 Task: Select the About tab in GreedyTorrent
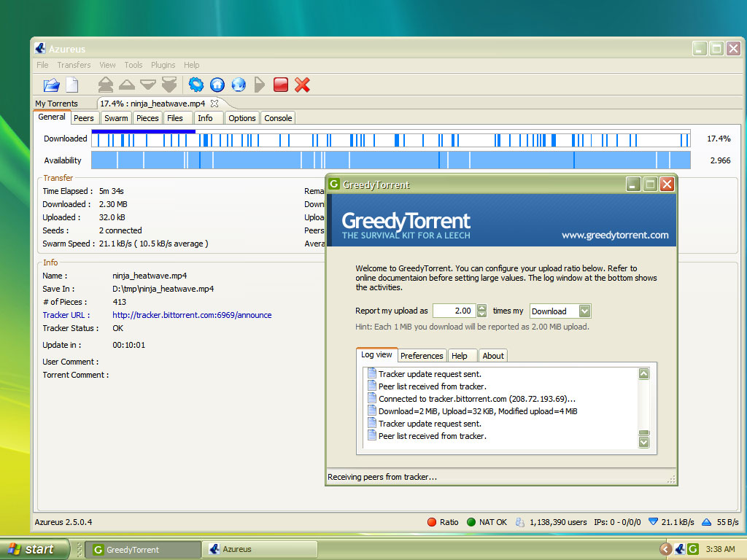(x=493, y=356)
